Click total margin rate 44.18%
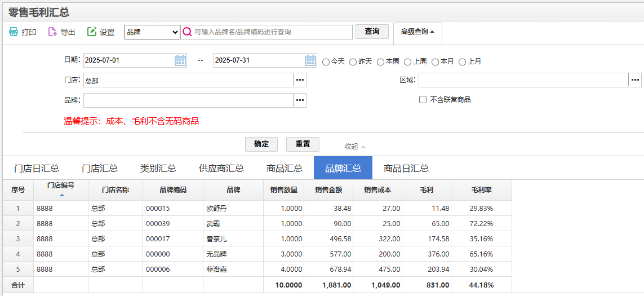Viewport: 644px width, 296px height. [481, 285]
